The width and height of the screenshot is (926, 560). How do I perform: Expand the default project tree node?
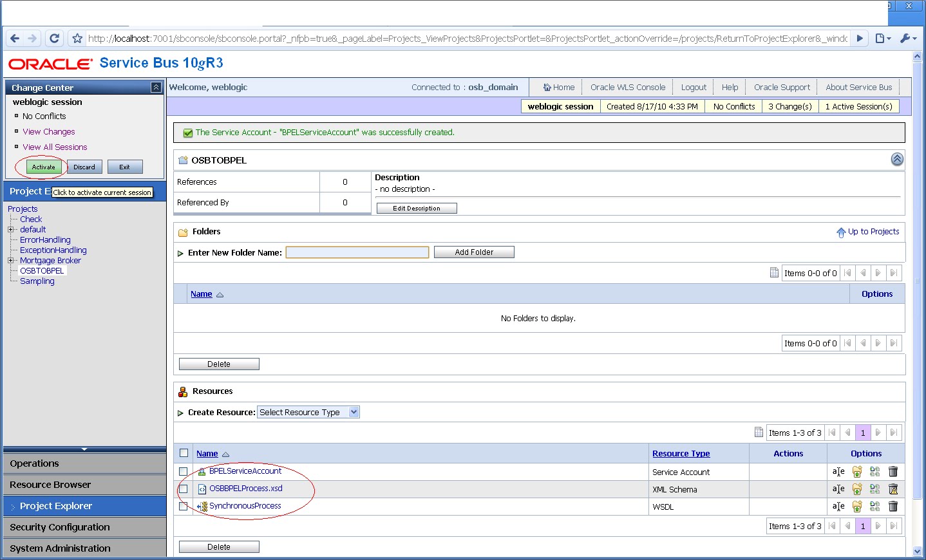pos(10,229)
